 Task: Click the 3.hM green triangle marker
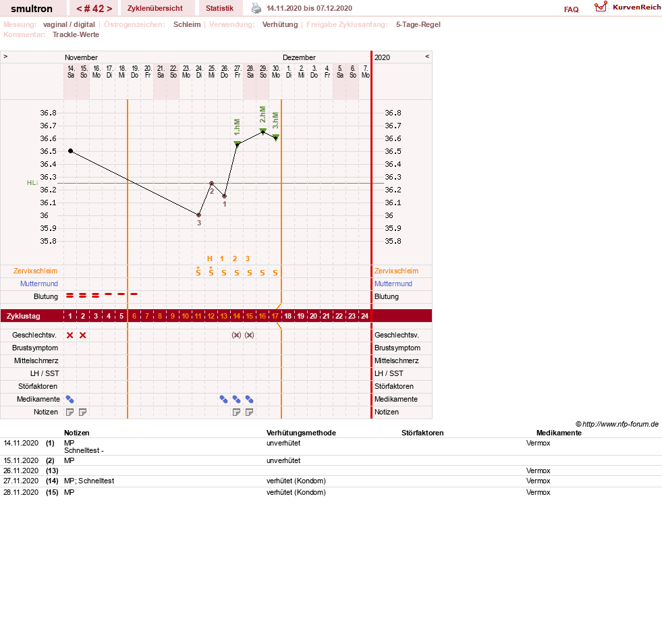pos(276,138)
